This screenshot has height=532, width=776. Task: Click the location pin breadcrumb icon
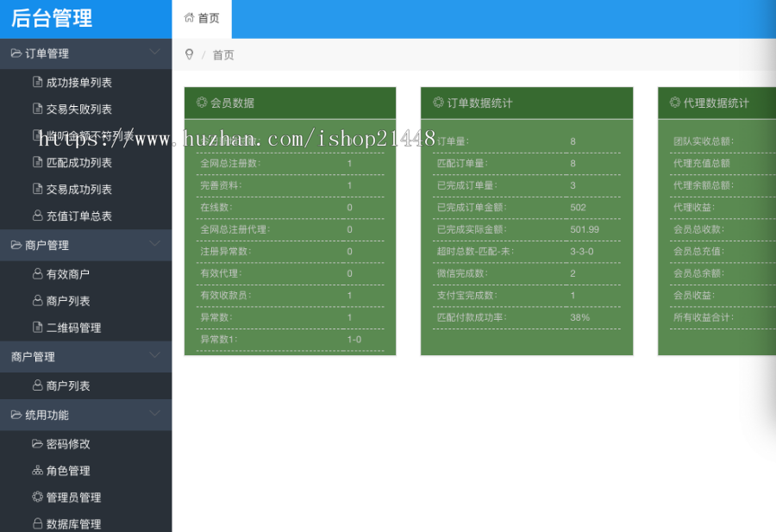189,54
